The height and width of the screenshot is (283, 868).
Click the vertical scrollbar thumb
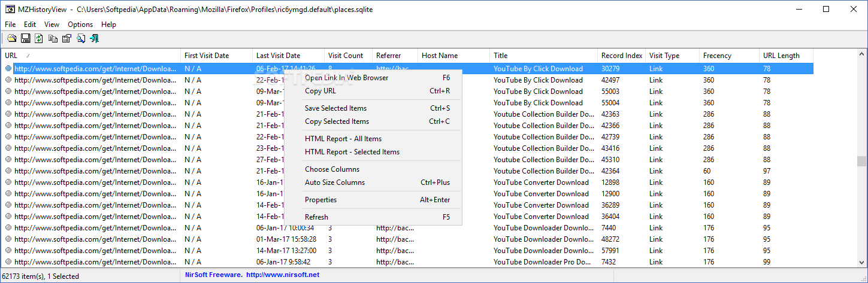pyautogui.click(x=861, y=161)
